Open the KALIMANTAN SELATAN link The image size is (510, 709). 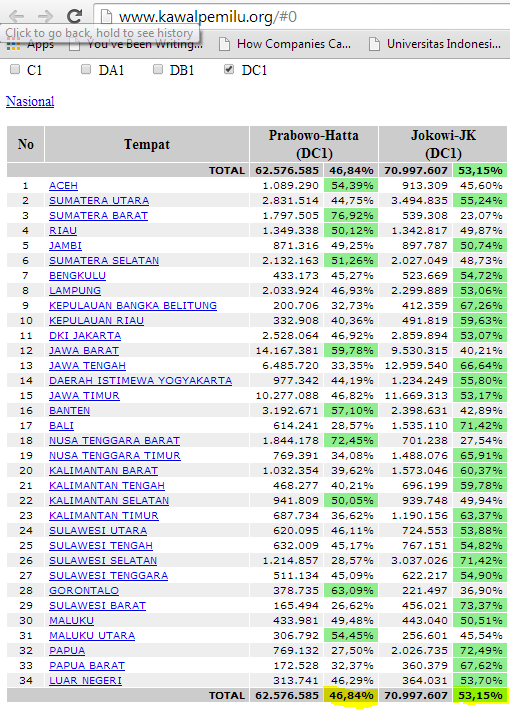(x=109, y=500)
